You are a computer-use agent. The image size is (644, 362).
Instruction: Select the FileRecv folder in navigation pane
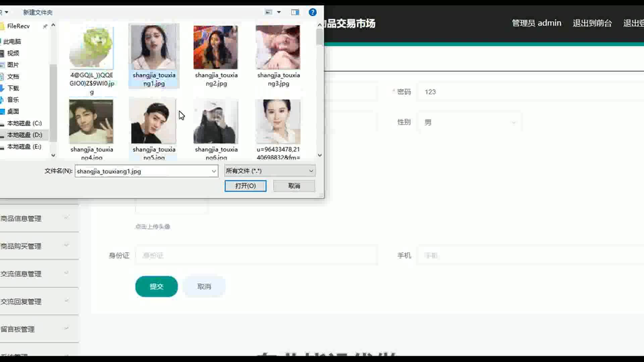tap(18, 26)
